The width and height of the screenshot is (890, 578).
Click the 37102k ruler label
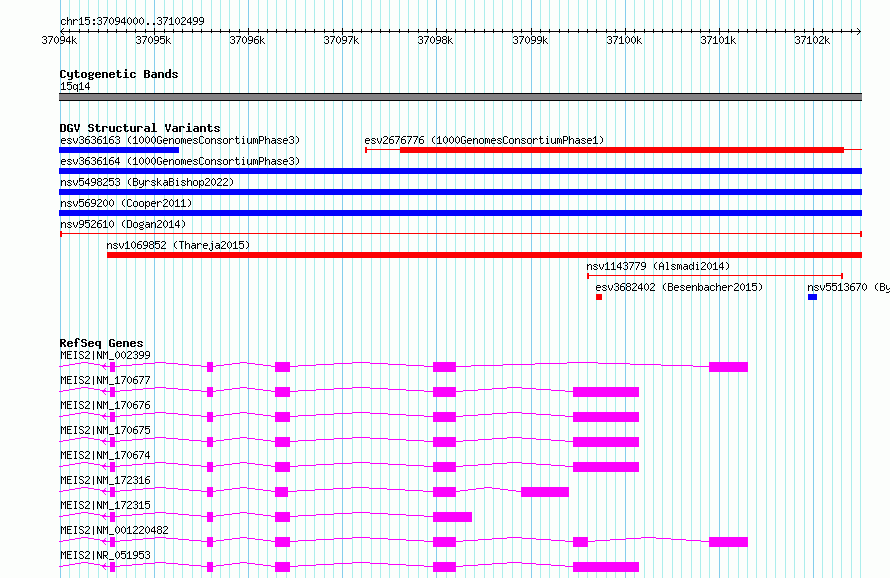coord(812,40)
